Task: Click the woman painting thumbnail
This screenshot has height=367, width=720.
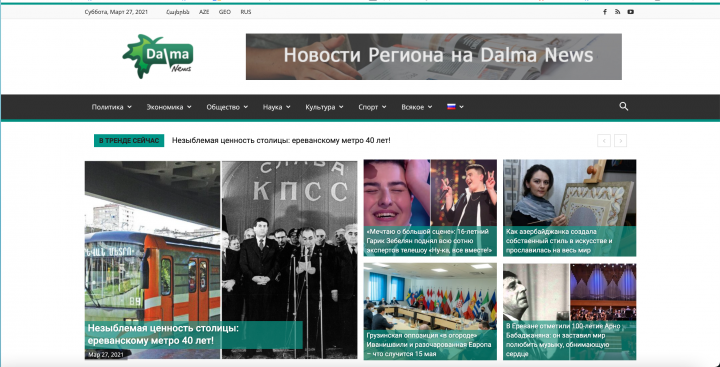Action: [569, 193]
